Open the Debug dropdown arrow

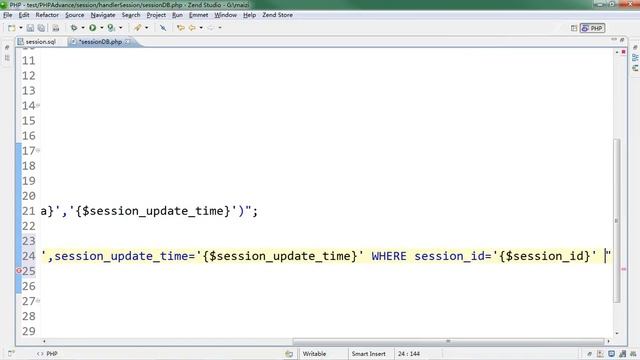[x=83, y=28]
